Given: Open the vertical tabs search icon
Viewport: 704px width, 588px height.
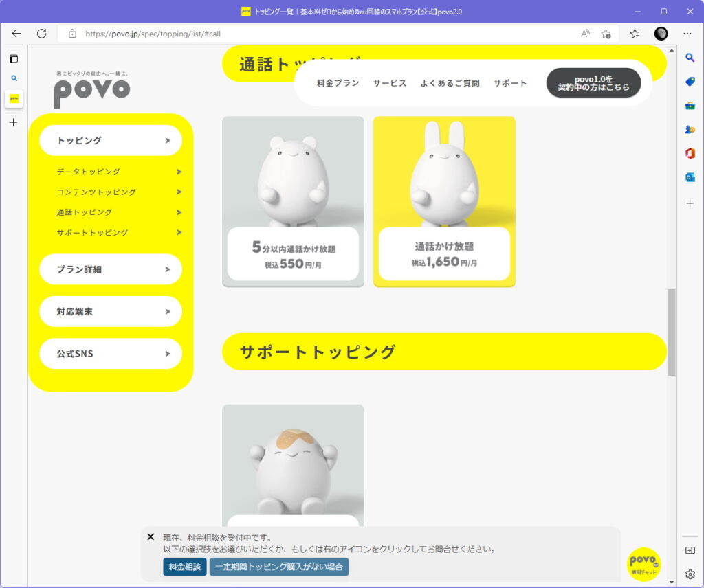Looking at the screenshot, I should [x=14, y=78].
